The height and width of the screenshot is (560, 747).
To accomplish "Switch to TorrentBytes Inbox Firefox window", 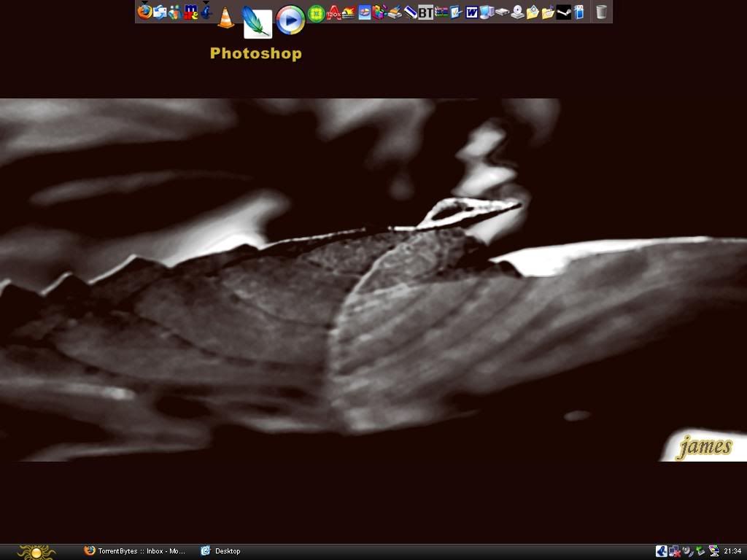I will (135, 551).
